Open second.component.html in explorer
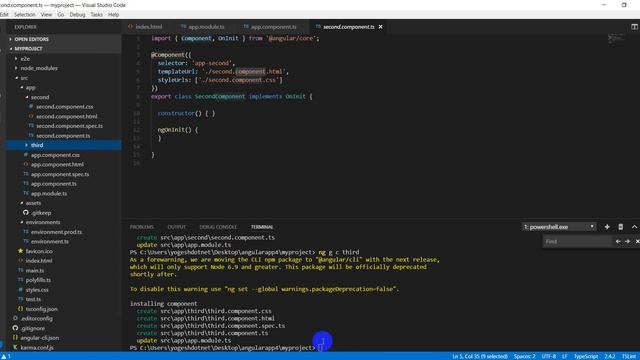The image size is (640, 360). tap(67, 116)
